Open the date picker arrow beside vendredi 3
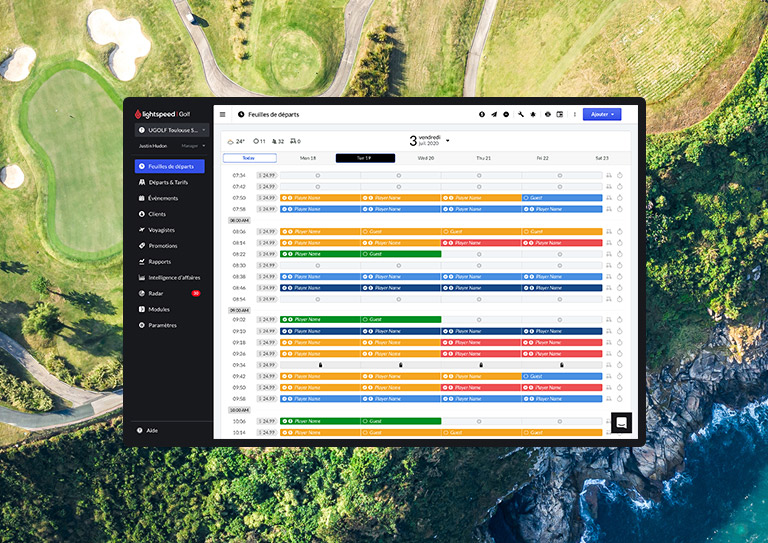The image size is (768, 543). (448, 141)
